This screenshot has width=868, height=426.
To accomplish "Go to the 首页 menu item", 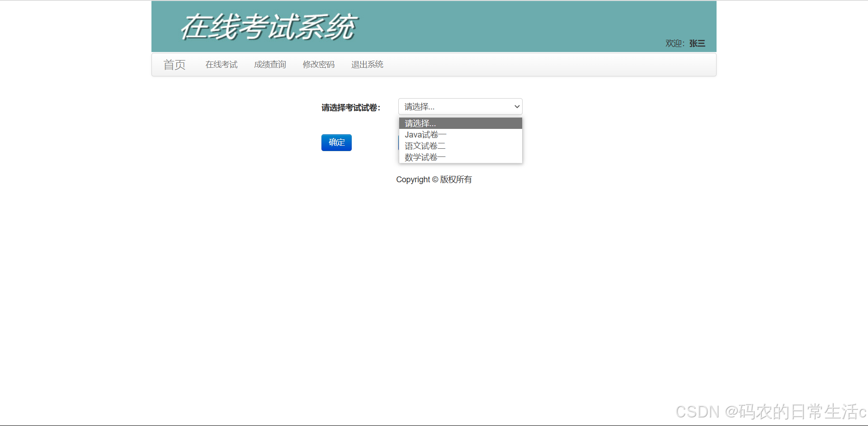I will (x=174, y=65).
